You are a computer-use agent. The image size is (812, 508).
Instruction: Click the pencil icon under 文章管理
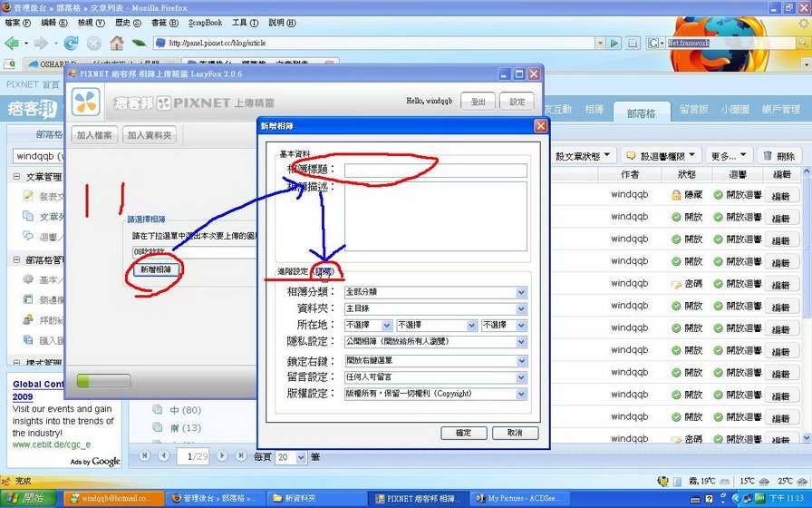tap(28, 195)
